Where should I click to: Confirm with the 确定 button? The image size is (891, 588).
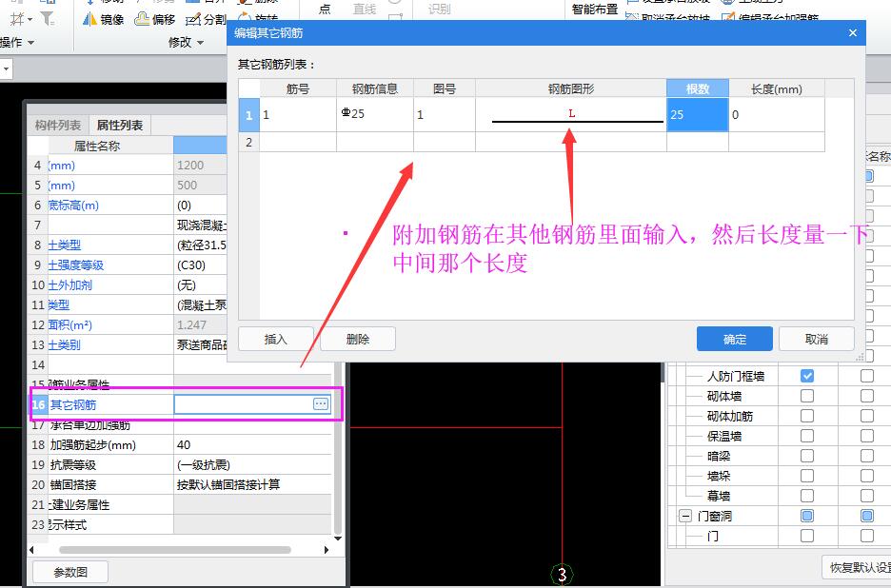tap(735, 339)
